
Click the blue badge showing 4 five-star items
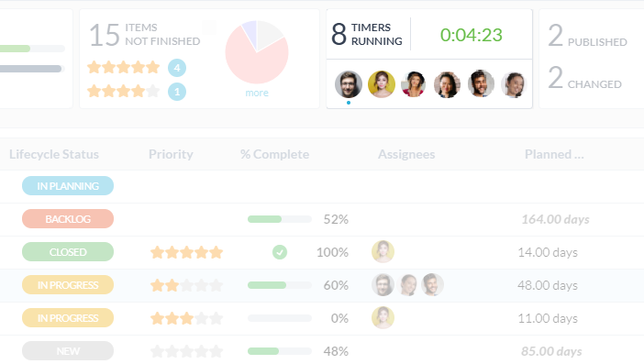[x=177, y=68]
